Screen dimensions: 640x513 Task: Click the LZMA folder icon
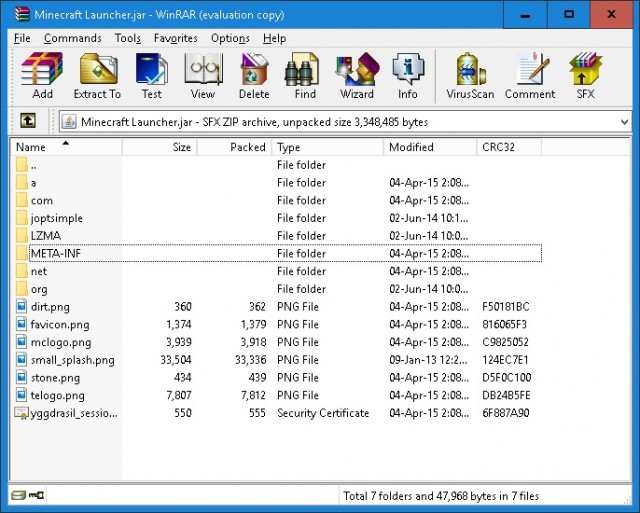(22, 235)
